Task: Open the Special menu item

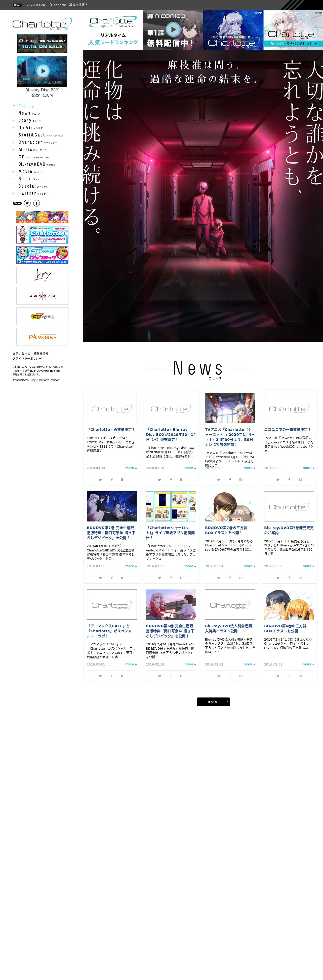Action: point(30,186)
